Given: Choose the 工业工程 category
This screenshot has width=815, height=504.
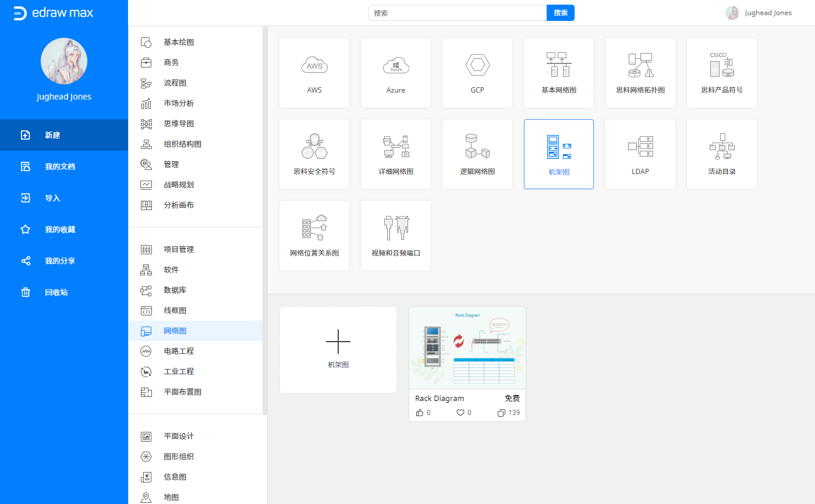Looking at the screenshot, I should point(196,371).
